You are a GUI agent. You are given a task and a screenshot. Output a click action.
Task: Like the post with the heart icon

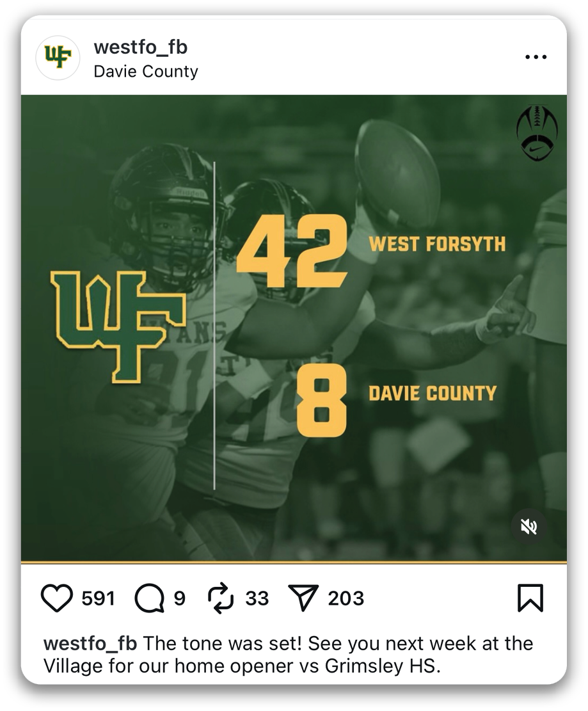pos(57,598)
